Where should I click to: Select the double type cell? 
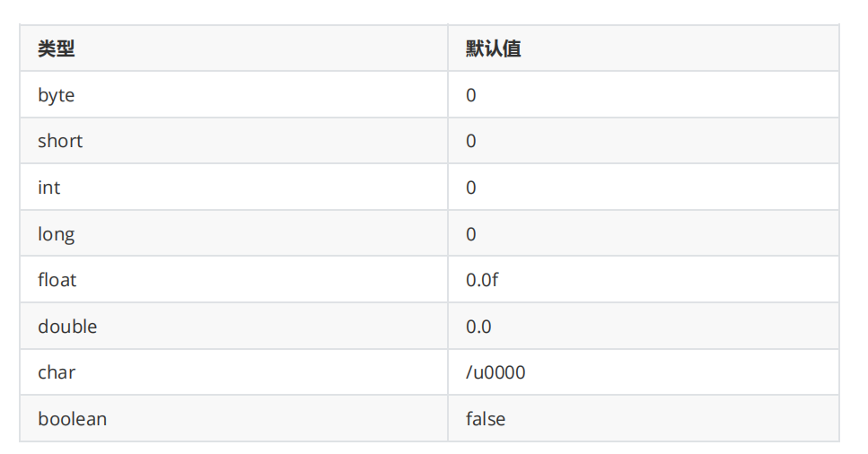(67, 327)
